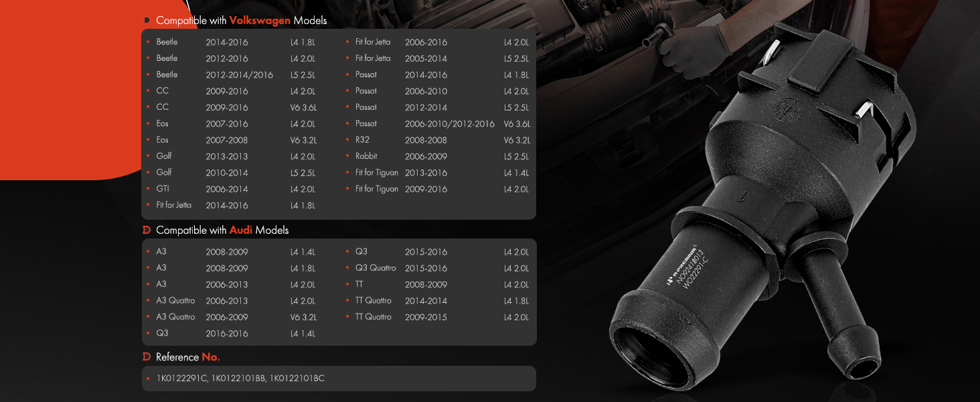980x402 pixels.
Task: Click reference number 1K0122101BB
Action: pos(240,379)
